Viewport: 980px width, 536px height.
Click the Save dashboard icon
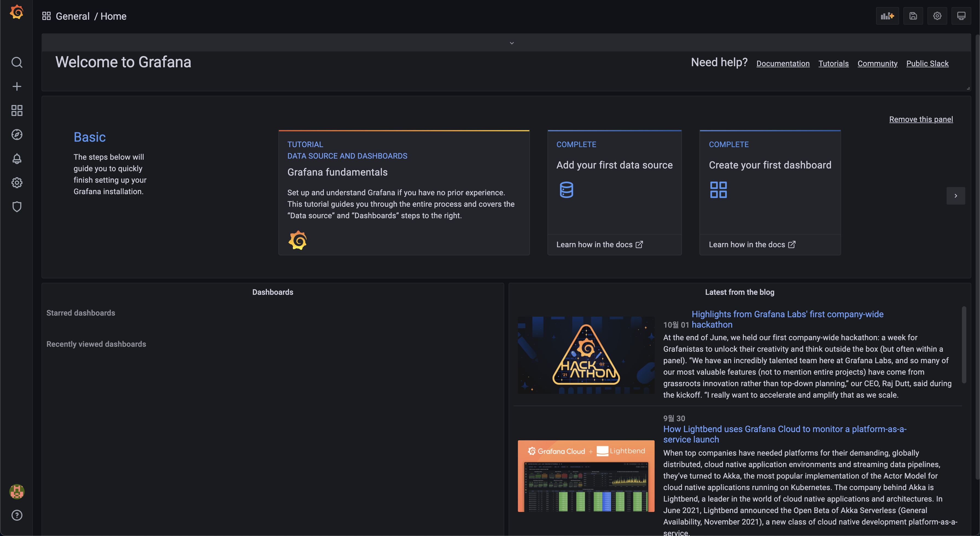coord(913,16)
